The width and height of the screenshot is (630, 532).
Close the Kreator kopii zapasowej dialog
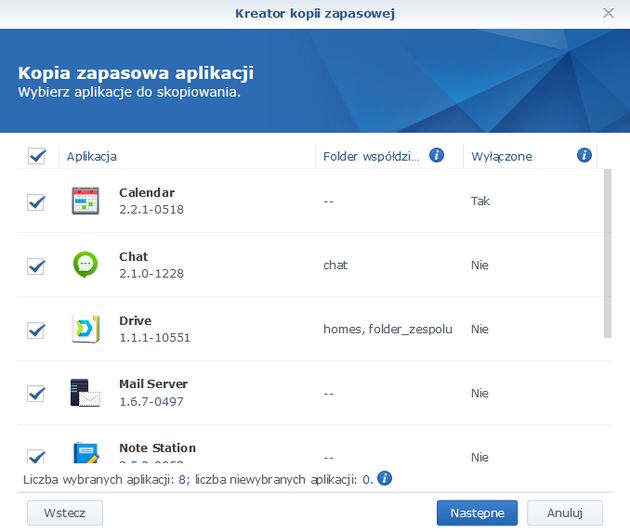pyautogui.click(x=608, y=13)
